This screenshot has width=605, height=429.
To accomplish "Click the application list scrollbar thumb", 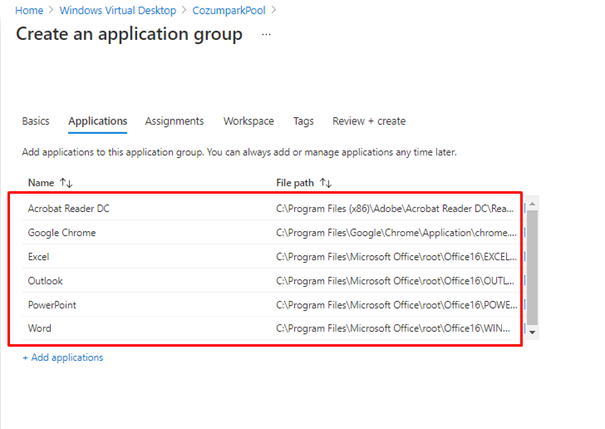I will click(532, 267).
